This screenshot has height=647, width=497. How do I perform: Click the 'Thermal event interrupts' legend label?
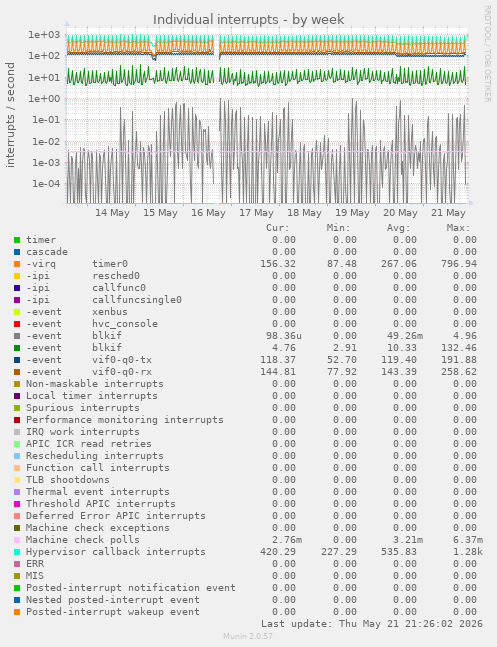click(98, 491)
